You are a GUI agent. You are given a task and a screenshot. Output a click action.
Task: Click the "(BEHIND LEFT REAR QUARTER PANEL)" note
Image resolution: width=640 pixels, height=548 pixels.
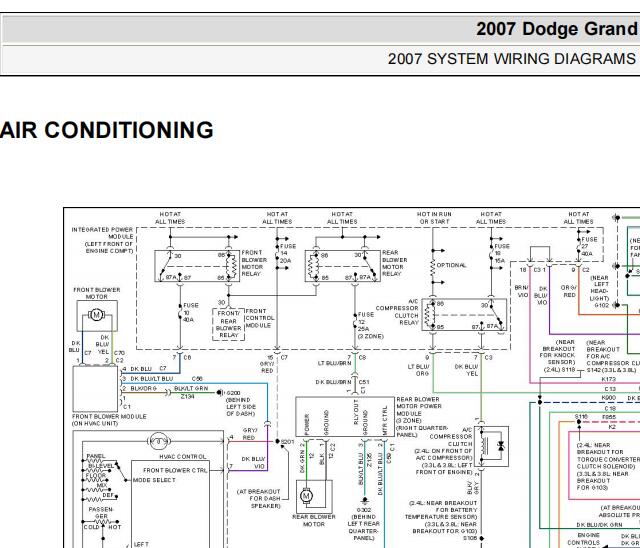(x=364, y=527)
